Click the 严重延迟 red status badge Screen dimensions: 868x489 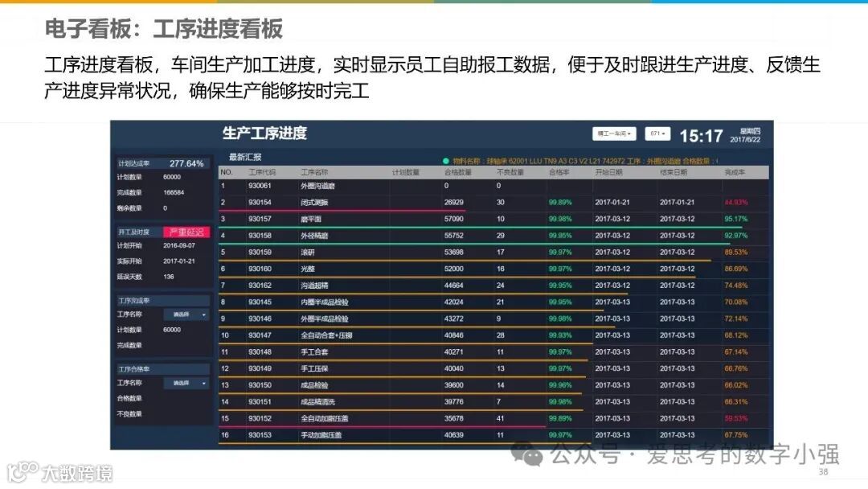click(186, 232)
